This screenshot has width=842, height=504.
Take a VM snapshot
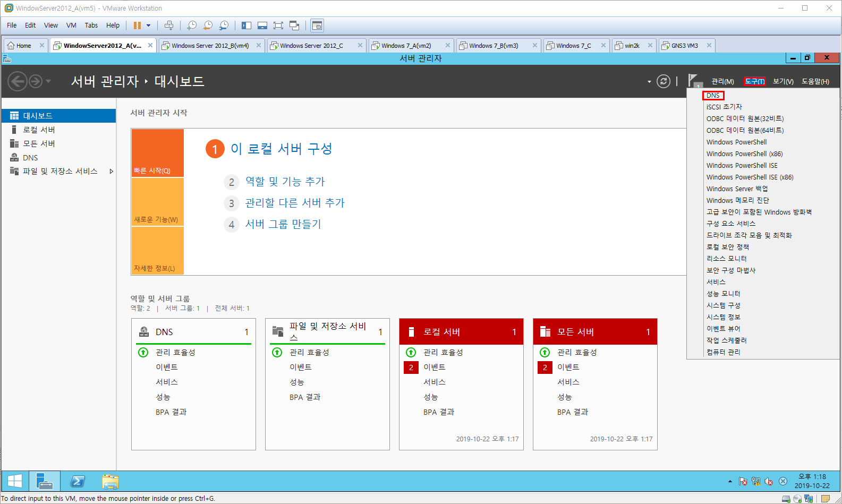coord(192,25)
